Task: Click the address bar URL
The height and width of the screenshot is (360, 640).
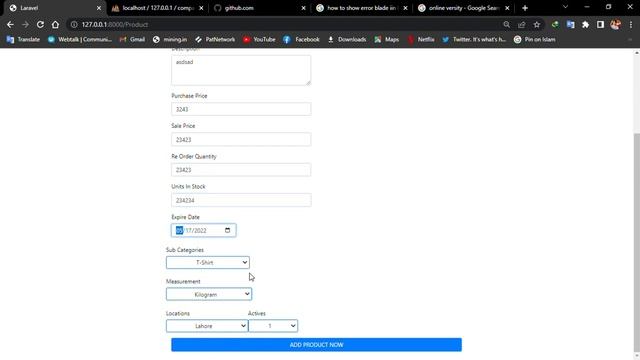Action: click(x=115, y=24)
